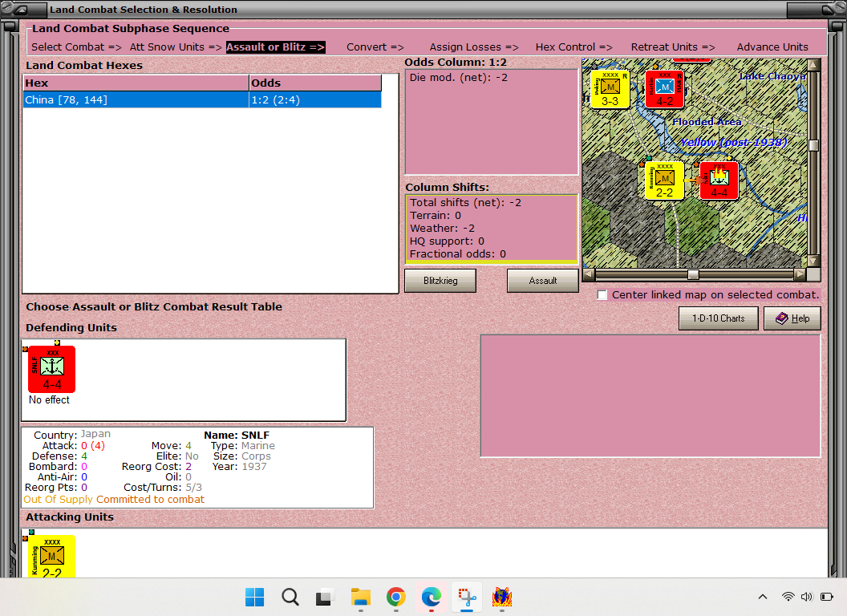Open Snipping Tool from the taskbar

(x=467, y=597)
